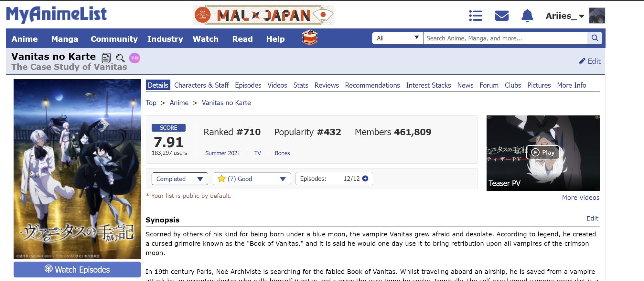Open the Ariies_ account dropdown
The height and width of the screenshot is (281, 644).
(x=565, y=16)
